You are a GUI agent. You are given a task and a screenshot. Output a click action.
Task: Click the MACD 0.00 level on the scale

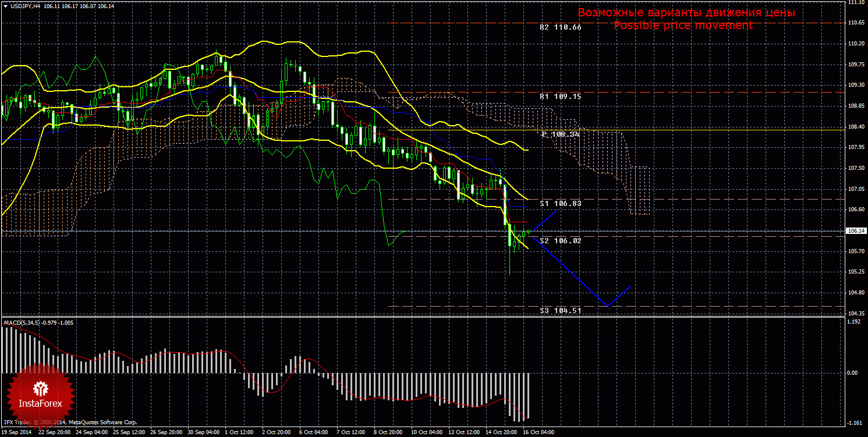point(852,372)
